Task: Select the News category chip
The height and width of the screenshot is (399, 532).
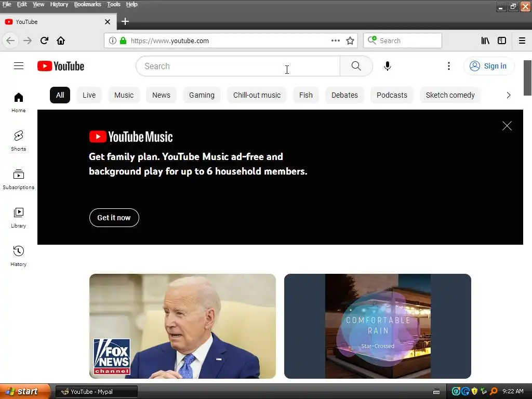Action: [161, 95]
